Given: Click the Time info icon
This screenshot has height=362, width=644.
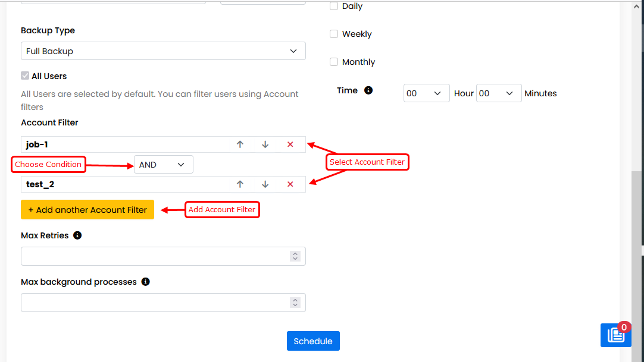Looking at the screenshot, I should point(368,90).
